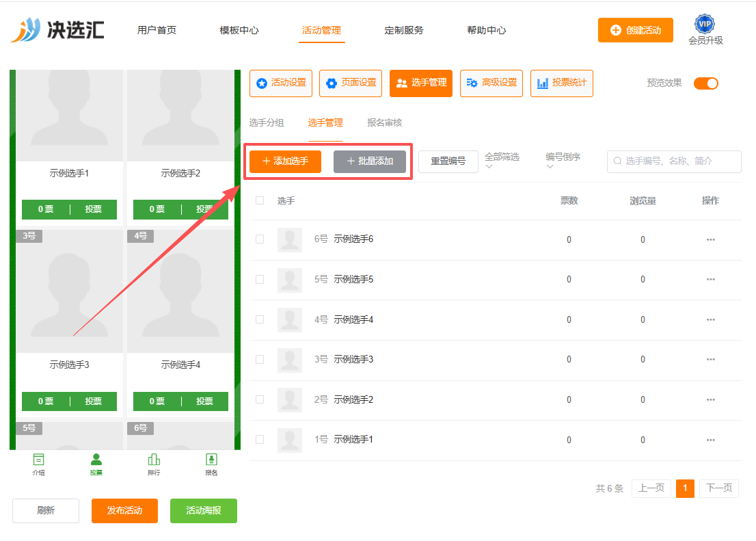Click the 添加选手 button
Viewport: 756px width, 541px height.
(286, 161)
